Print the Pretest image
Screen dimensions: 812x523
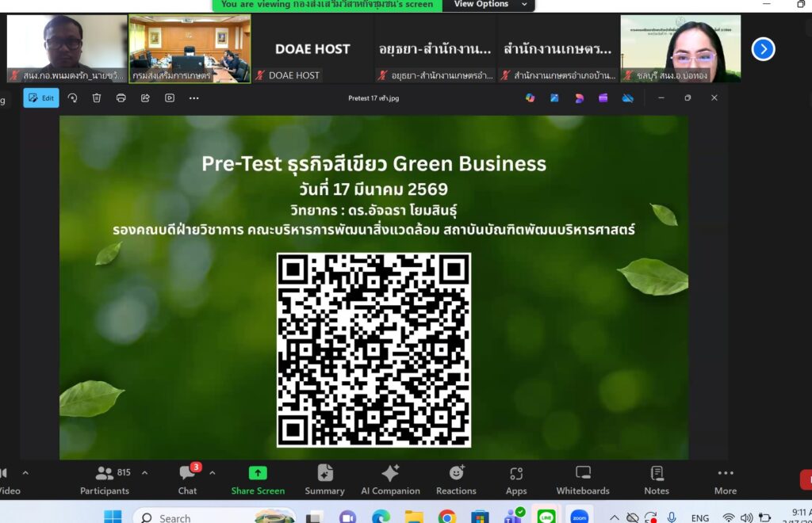click(x=121, y=98)
